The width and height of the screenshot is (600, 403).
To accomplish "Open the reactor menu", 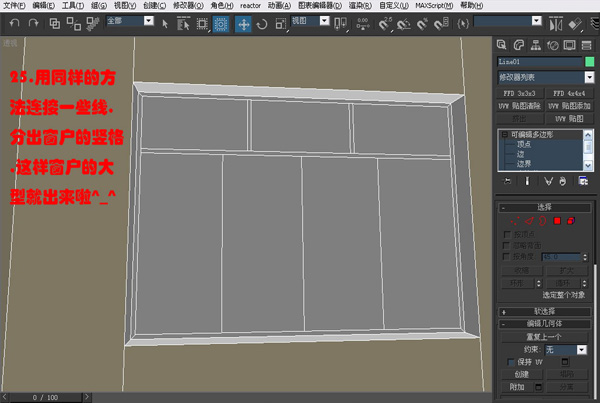I will coord(250,6).
